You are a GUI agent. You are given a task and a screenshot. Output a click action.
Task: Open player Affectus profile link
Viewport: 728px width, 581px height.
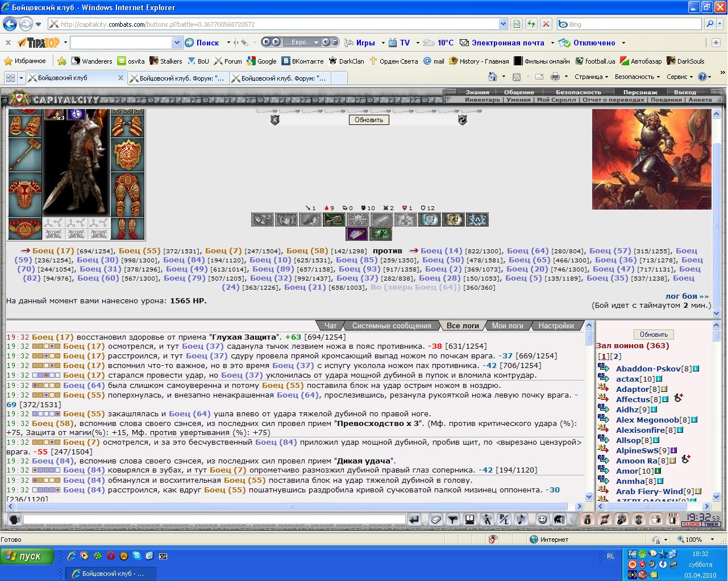point(633,399)
